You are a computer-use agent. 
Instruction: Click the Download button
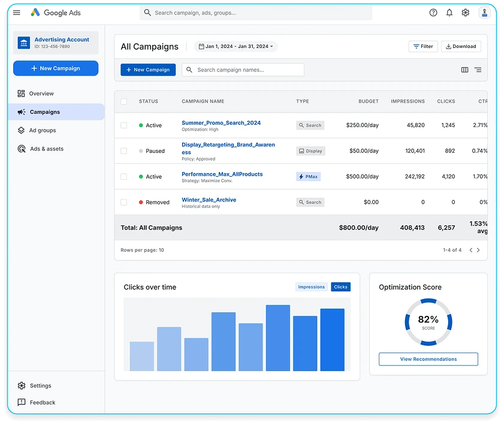click(x=461, y=46)
